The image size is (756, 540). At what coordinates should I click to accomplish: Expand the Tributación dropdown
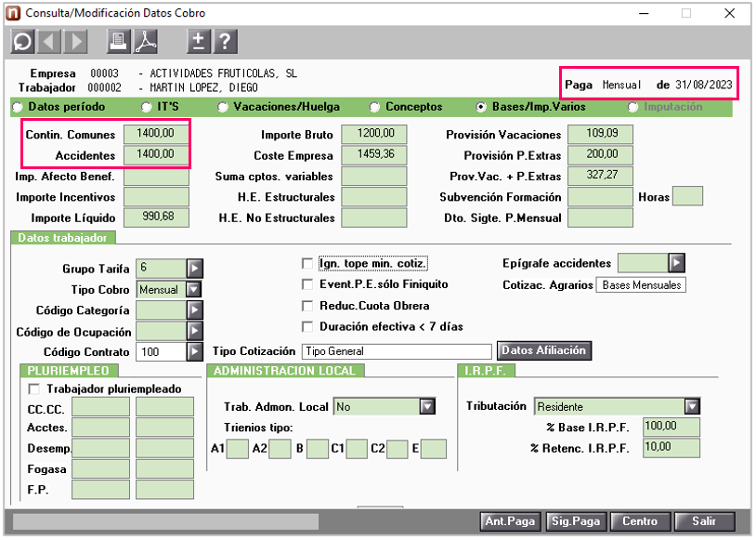click(691, 407)
